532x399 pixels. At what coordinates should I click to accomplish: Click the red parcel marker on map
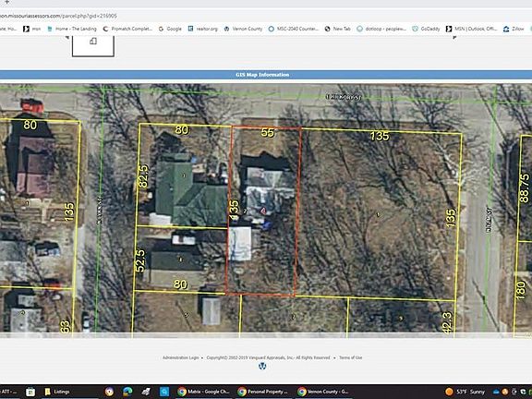click(263, 211)
